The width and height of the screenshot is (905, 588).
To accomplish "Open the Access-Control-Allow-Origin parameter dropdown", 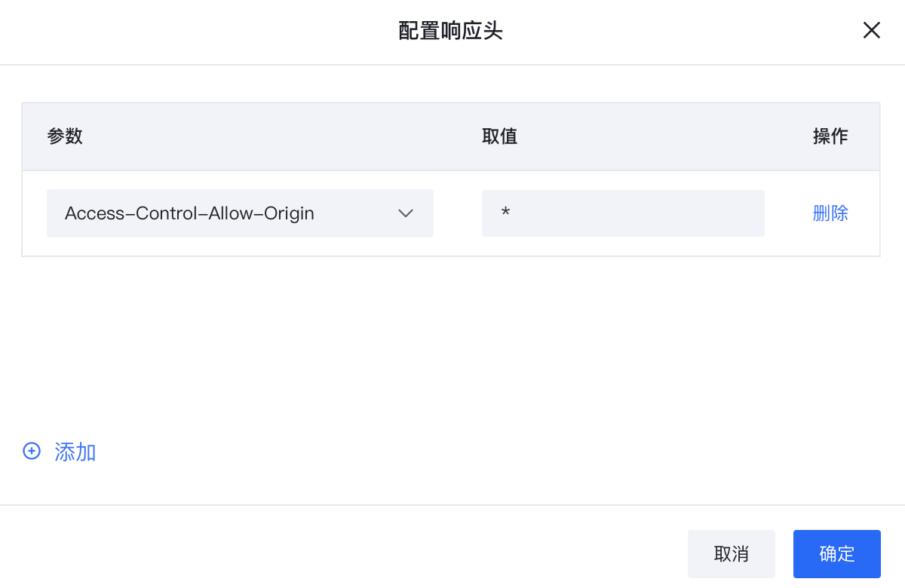I will tap(240, 213).
